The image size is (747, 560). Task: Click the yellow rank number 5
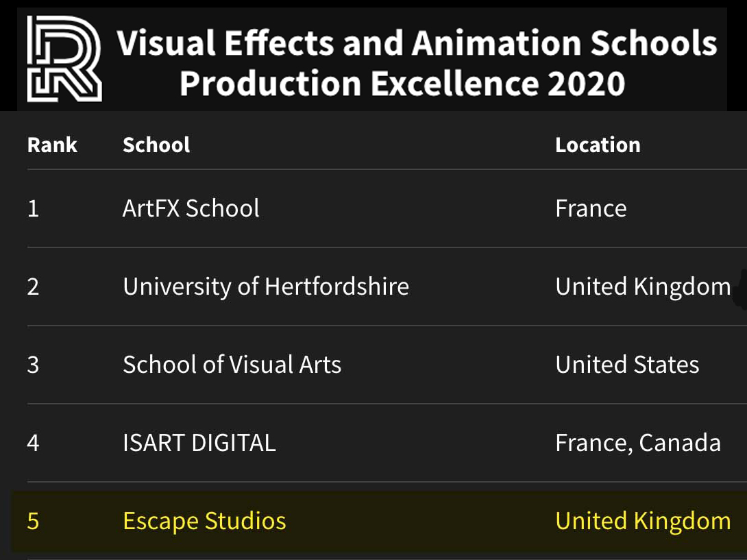[33, 521]
